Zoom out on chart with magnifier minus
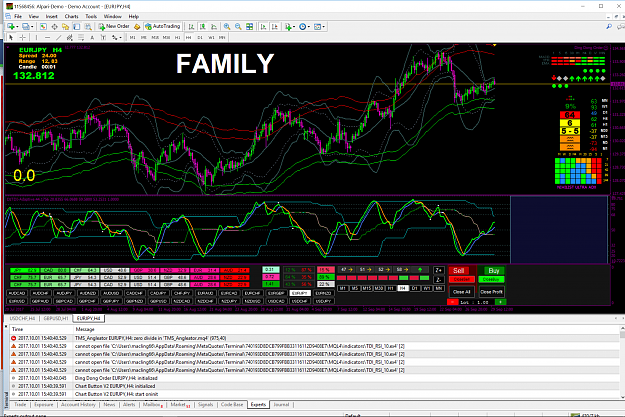This screenshot has width=625, height=417. point(238,26)
